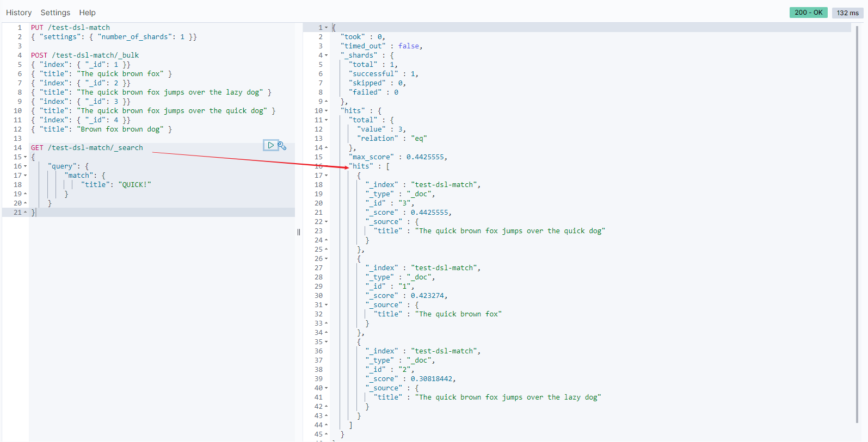
Task: Open the History tab
Action: 19,13
